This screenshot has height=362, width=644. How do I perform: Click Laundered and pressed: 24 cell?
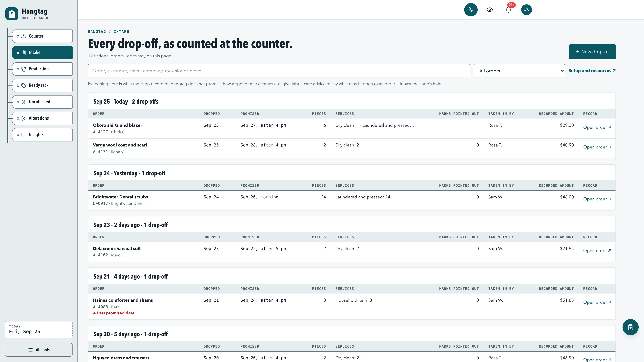(362, 197)
